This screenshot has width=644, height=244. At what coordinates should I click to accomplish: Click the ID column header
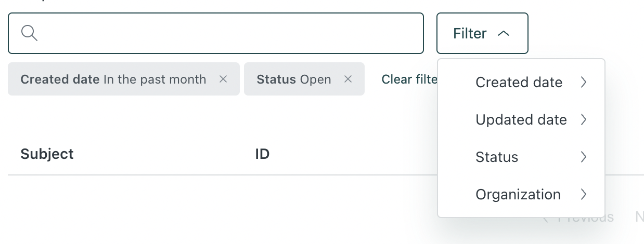[x=262, y=154]
